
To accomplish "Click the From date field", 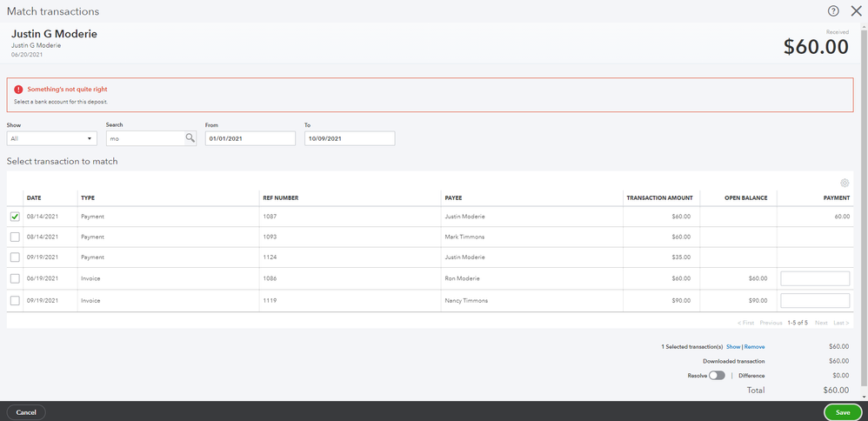I will [250, 138].
